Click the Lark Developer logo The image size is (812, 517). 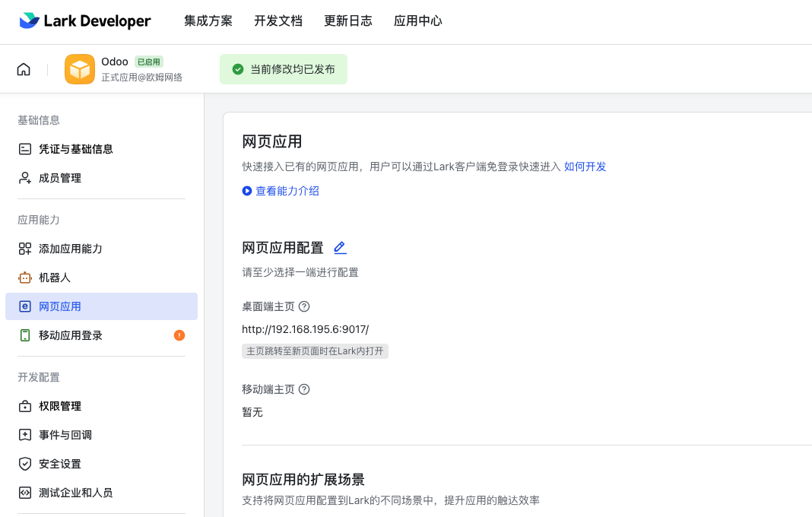85,21
